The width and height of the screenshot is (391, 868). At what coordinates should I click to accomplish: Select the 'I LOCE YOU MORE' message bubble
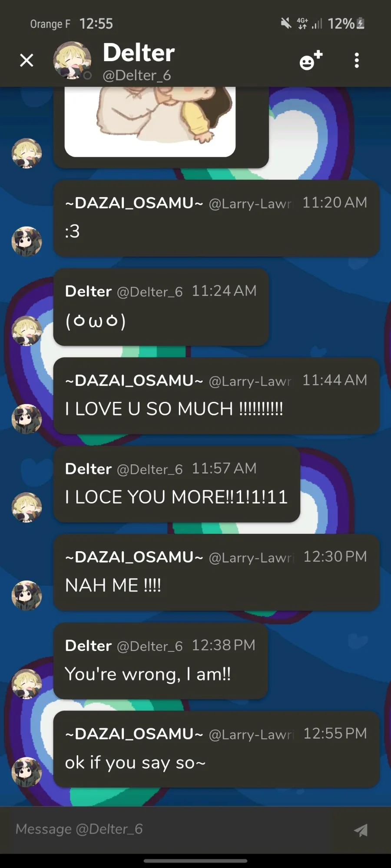[x=176, y=484]
